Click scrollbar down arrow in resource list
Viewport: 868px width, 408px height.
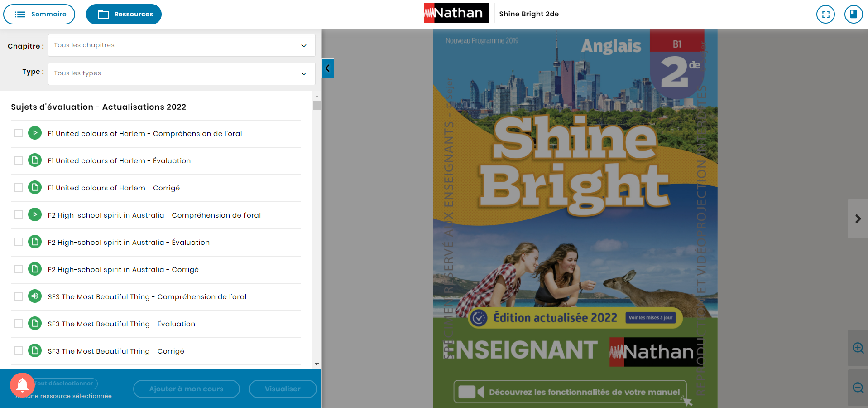[x=317, y=364]
